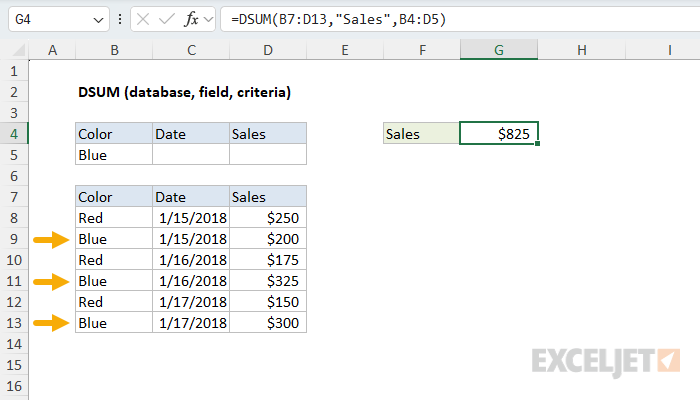Viewport: 700px width, 400px height.
Task: Select database header Sales in row 7
Action: [268, 196]
